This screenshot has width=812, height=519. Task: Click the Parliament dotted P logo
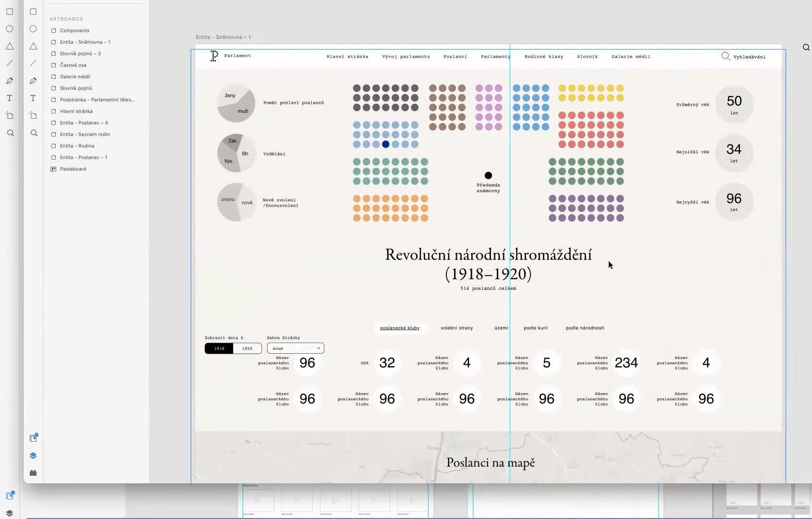tap(214, 56)
